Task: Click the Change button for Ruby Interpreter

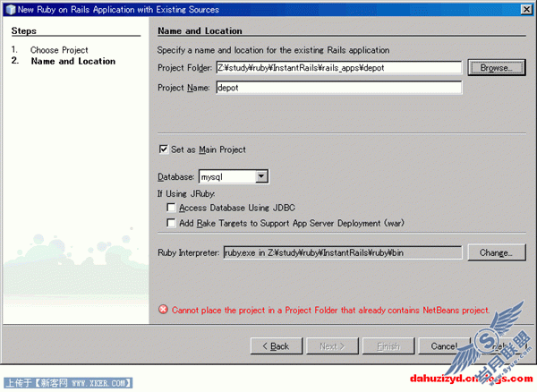Action: [x=497, y=252]
